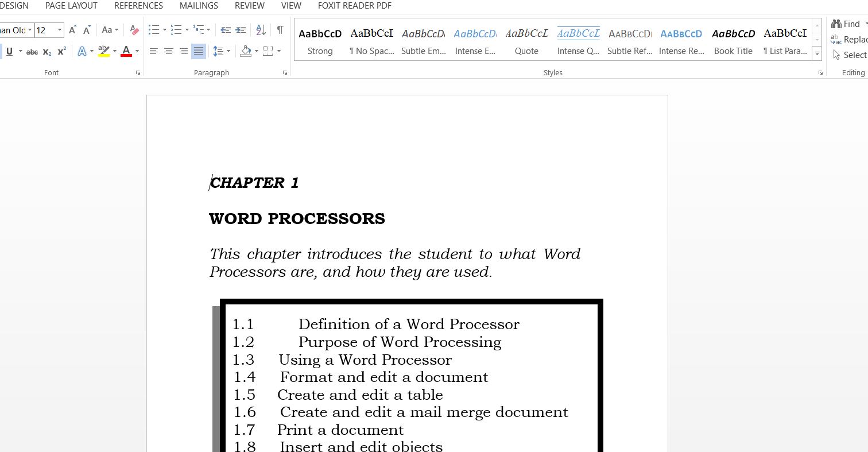Apply yellow Text Highlight Color
This screenshot has height=452, width=868.
click(103, 51)
